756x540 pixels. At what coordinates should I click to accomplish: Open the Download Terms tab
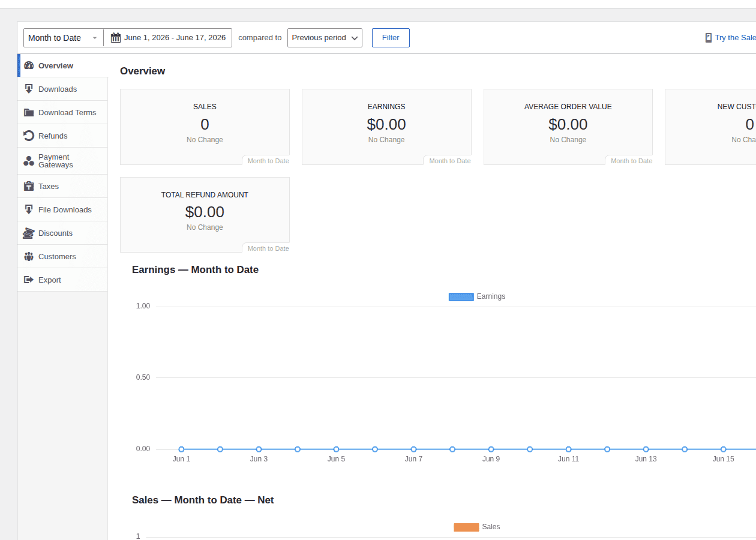pos(63,112)
